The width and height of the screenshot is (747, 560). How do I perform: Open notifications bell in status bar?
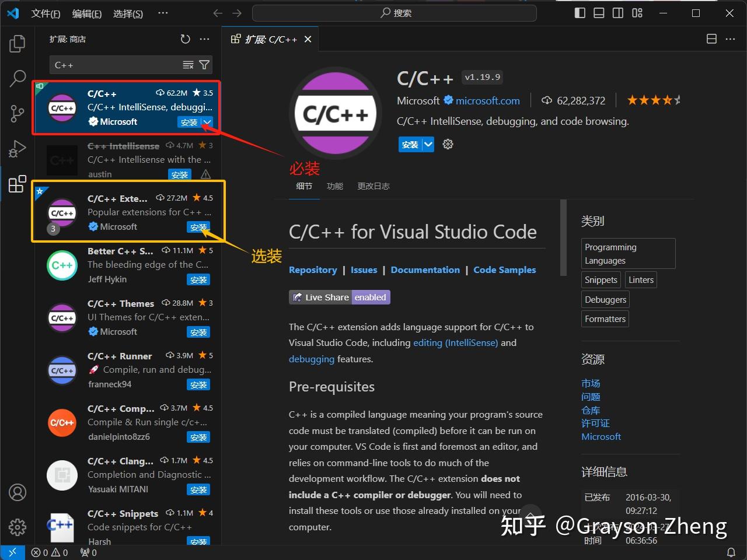click(731, 552)
